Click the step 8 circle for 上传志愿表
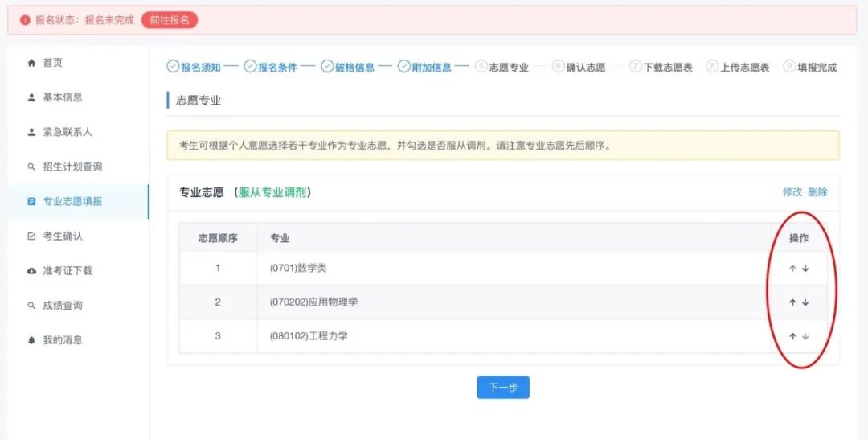Viewport: 868px width, 440px height. point(712,67)
